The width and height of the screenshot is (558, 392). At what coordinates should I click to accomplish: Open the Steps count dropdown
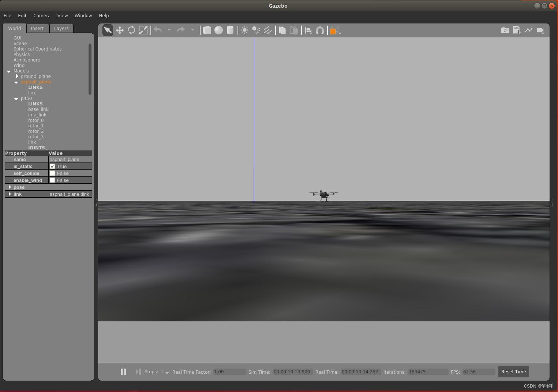click(167, 373)
